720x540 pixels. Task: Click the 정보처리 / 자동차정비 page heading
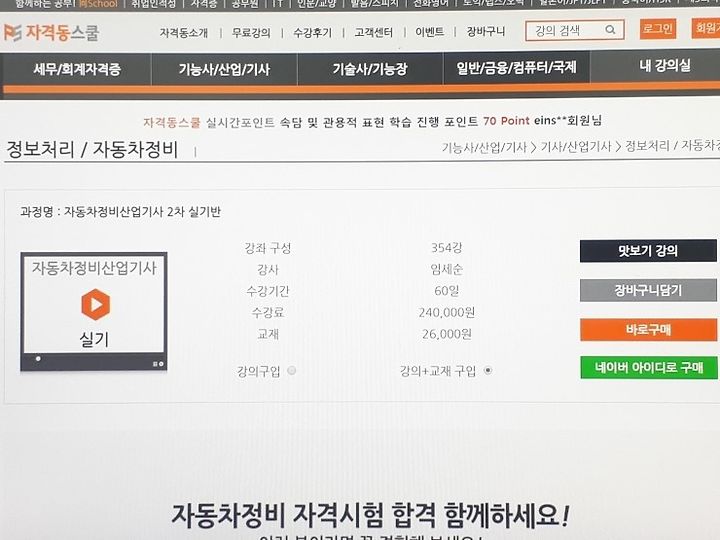92,149
